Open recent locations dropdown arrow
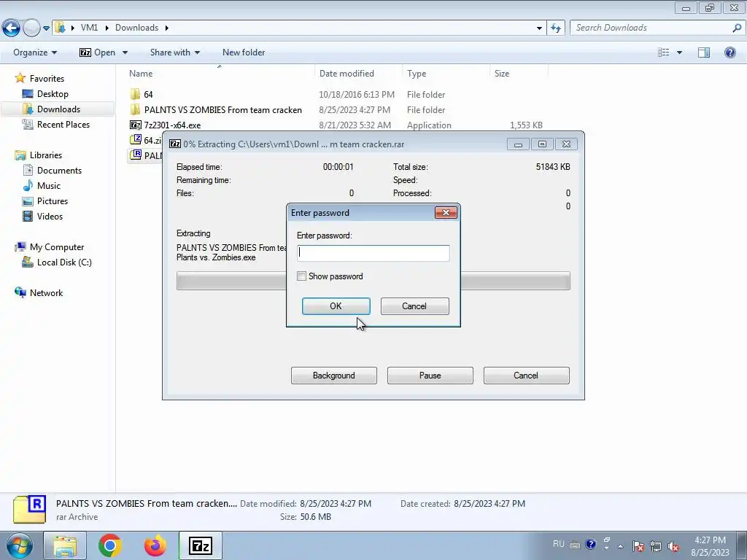Viewport: 747px width, 560px height. [46, 28]
